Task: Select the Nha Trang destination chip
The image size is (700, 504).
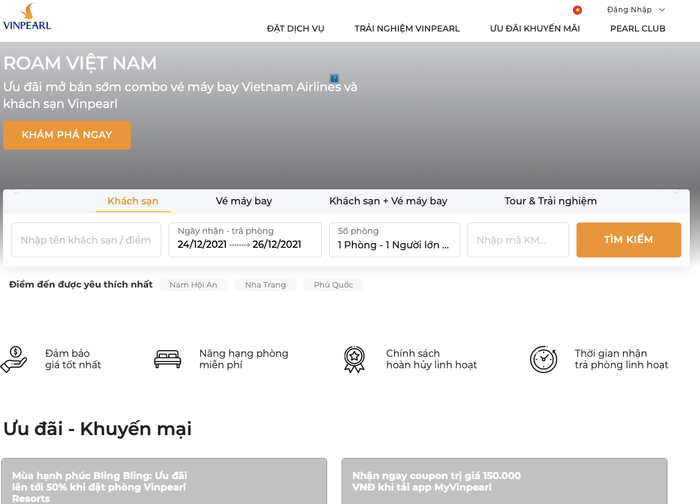Action: pyautogui.click(x=265, y=285)
